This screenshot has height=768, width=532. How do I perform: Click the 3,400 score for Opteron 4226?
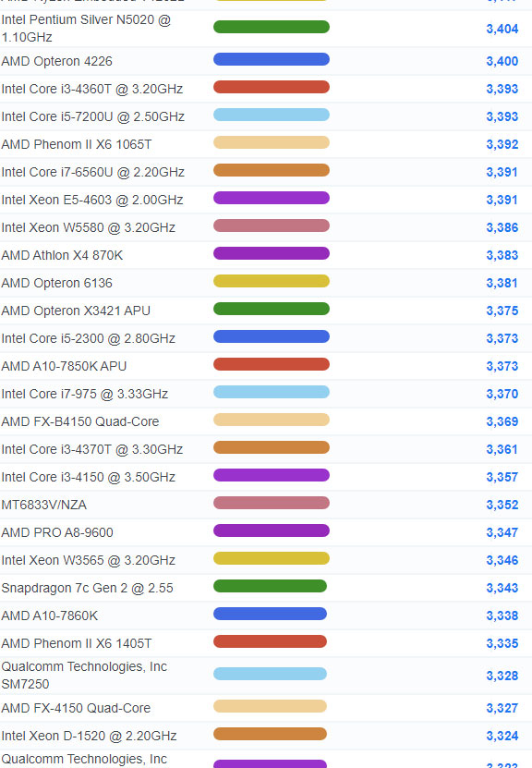(502, 61)
